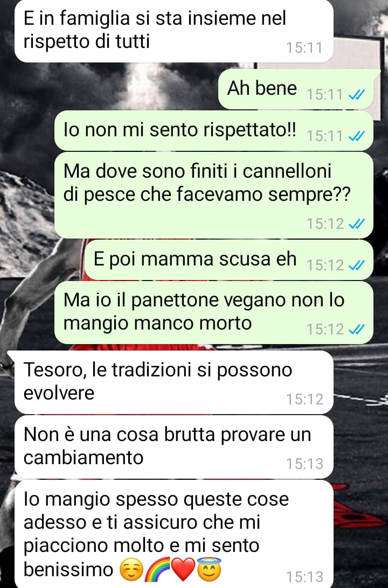The image size is (388, 588).
Task: Click the 15:12 timestamp on the Tesoro message
Action: click(304, 400)
